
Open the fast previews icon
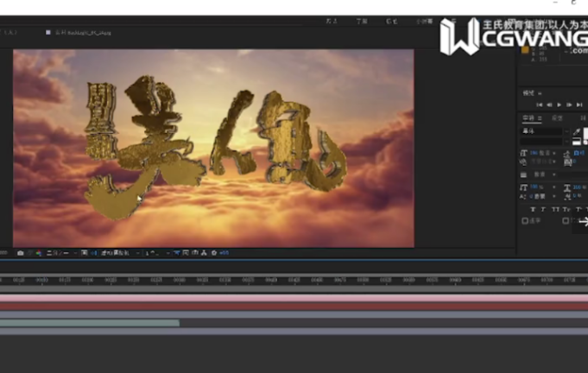point(186,253)
